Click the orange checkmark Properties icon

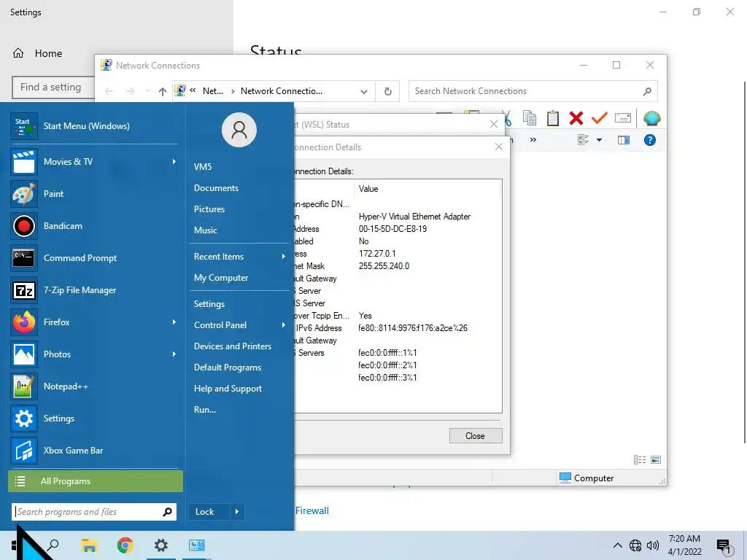tap(600, 117)
